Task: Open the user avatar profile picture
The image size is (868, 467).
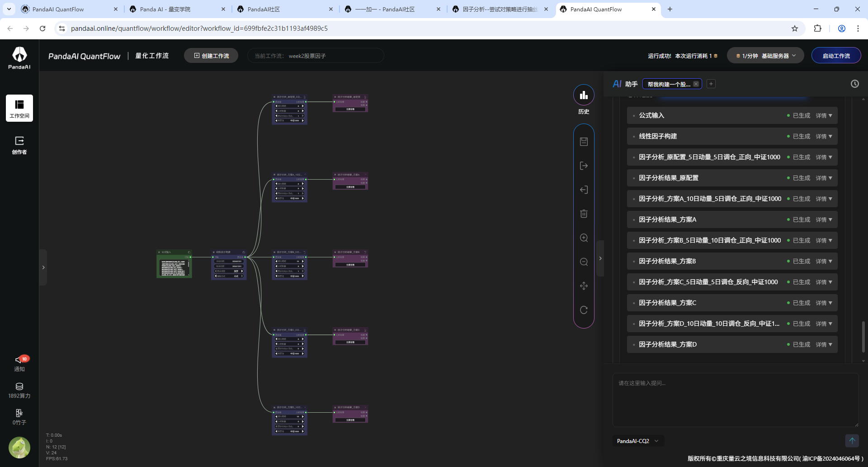Action: (x=19, y=448)
